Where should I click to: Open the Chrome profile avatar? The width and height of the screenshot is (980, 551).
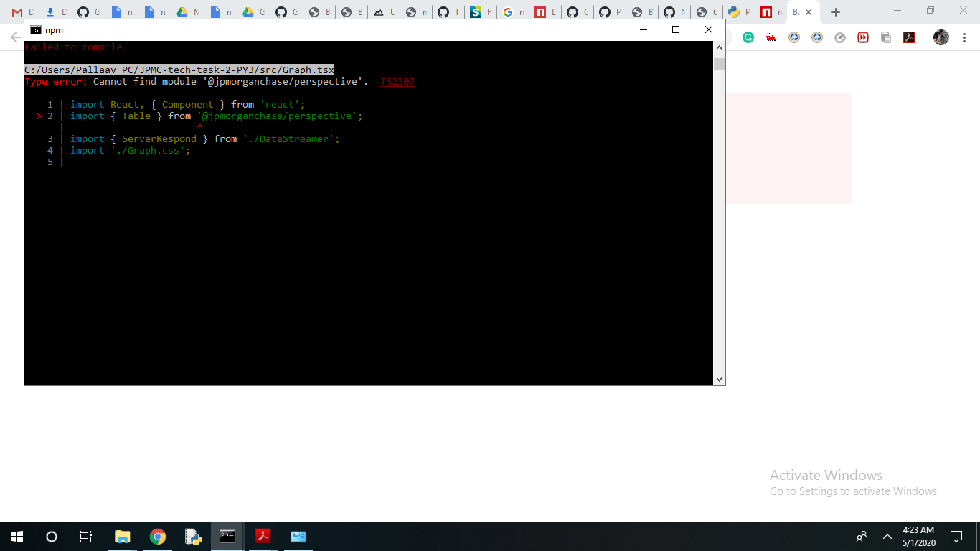pos(941,37)
